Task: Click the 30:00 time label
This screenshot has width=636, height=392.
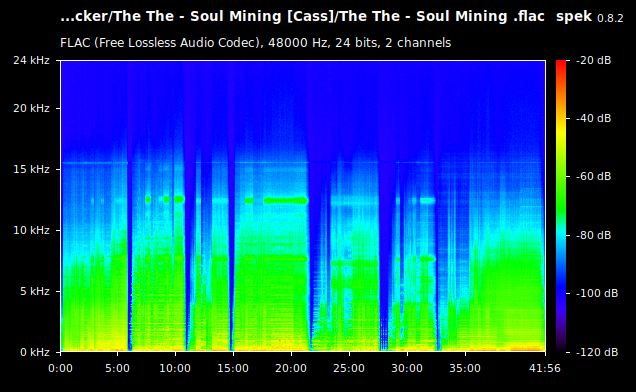Action: click(x=407, y=368)
